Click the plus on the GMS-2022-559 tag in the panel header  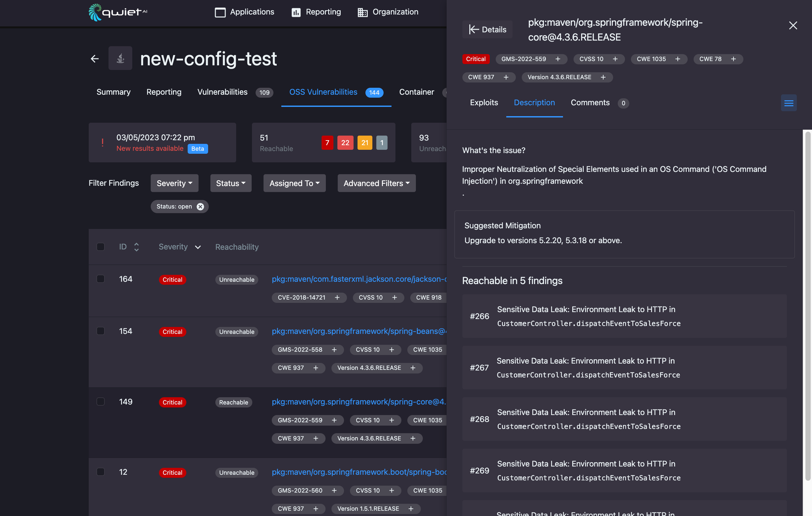click(558, 59)
